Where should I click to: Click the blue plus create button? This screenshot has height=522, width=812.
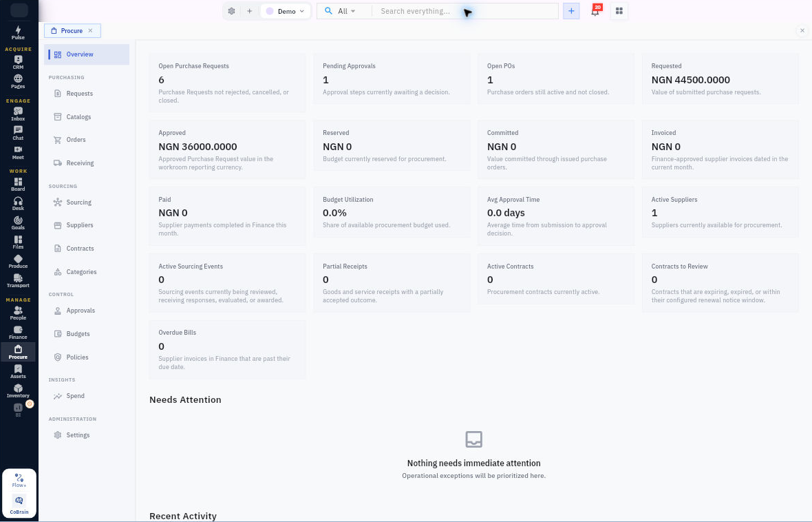tap(571, 11)
